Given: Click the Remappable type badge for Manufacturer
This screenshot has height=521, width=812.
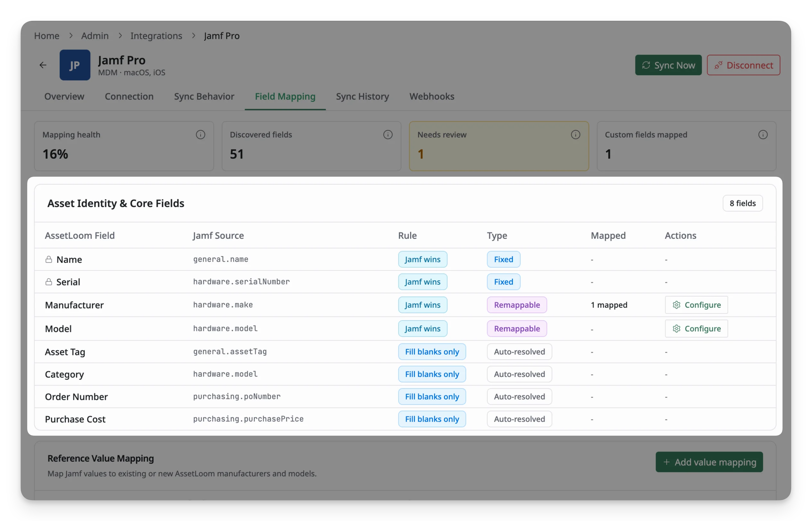Looking at the screenshot, I should click(x=517, y=305).
